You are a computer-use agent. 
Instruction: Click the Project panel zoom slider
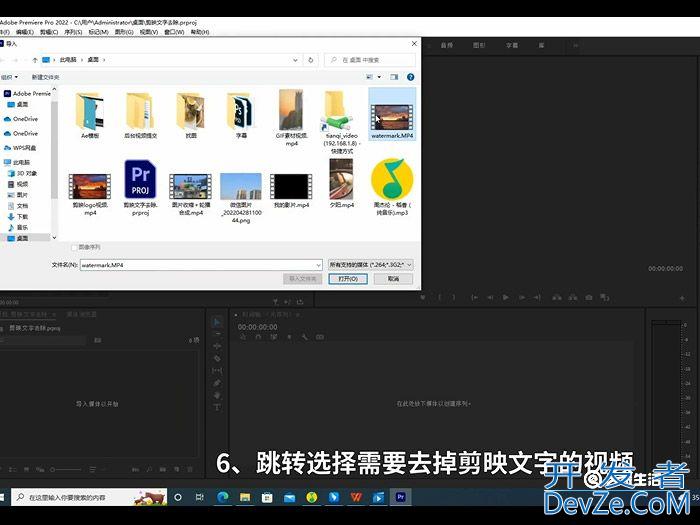click(x=66, y=470)
